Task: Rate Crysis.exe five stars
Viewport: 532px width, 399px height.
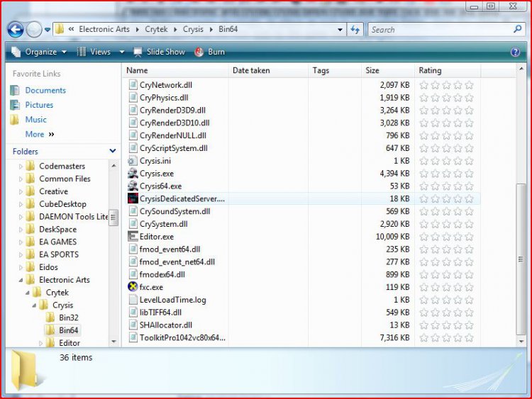Action: pyautogui.click(x=470, y=174)
